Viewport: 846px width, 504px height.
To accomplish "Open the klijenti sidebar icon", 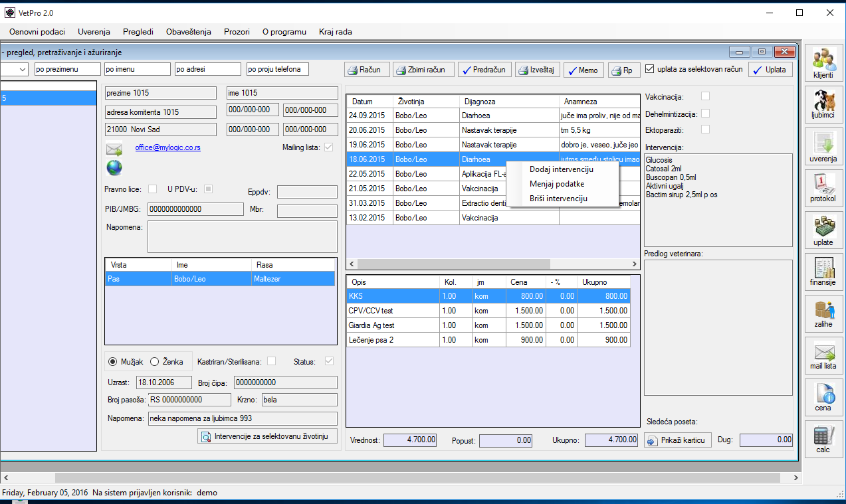I will click(x=823, y=63).
